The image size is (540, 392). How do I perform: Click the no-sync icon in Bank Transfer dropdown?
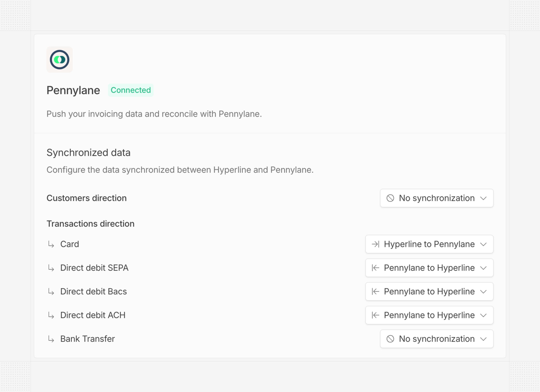(x=390, y=339)
